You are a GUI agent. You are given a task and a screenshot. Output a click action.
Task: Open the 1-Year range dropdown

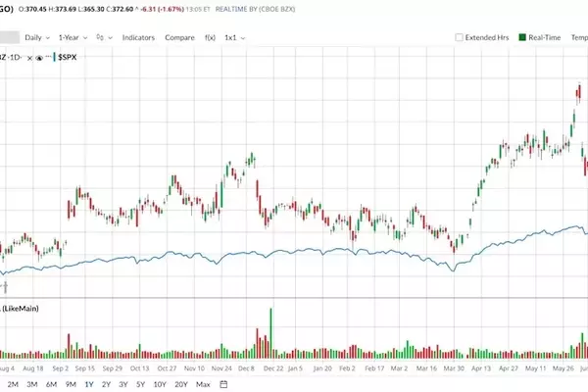pos(73,37)
